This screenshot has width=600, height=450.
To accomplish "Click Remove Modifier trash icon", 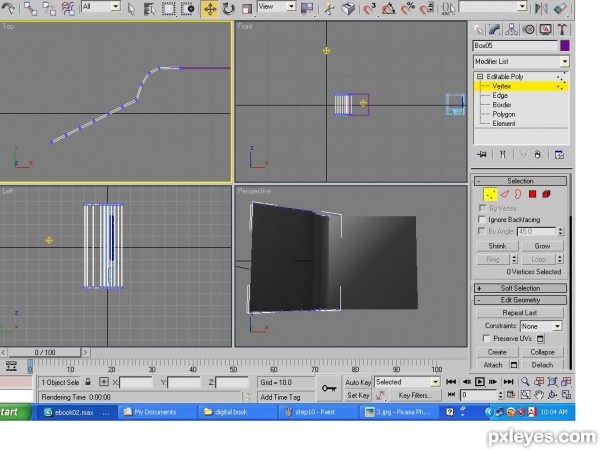I will coord(538,155).
